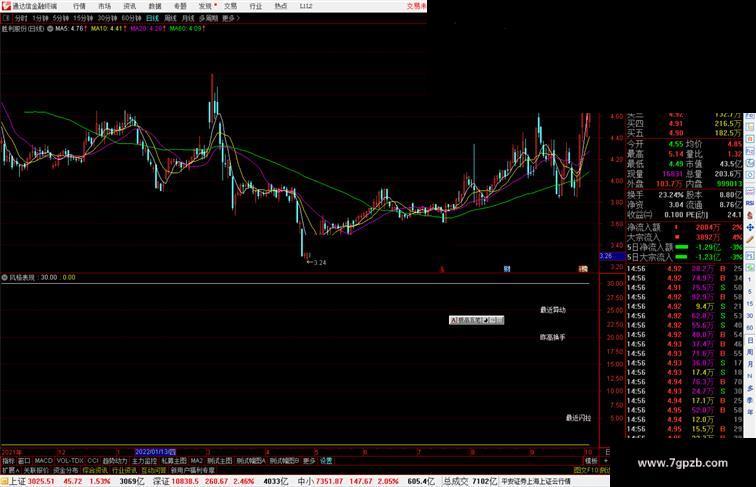Click the 60 minute button in right toolbar

tap(750, 328)
